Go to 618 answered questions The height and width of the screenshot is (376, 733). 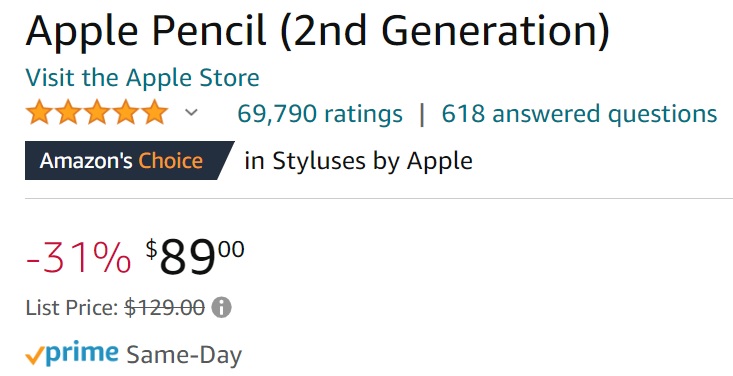tap(579, 114)
